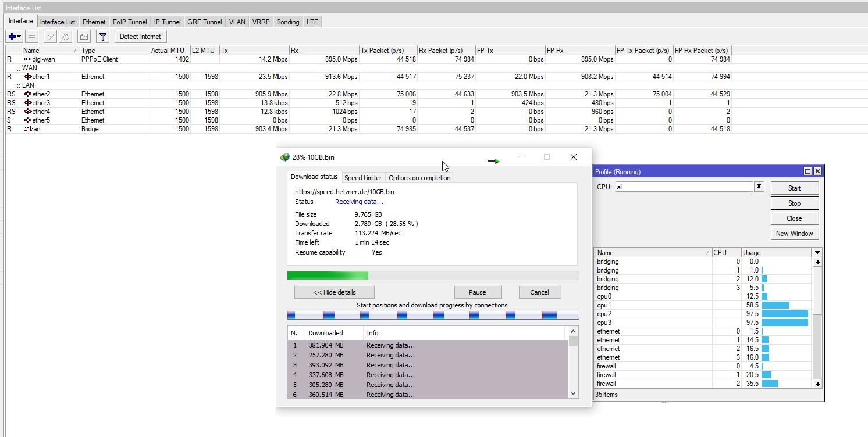
Task: Select the cpu2 row in Profile
Action: 703,314
